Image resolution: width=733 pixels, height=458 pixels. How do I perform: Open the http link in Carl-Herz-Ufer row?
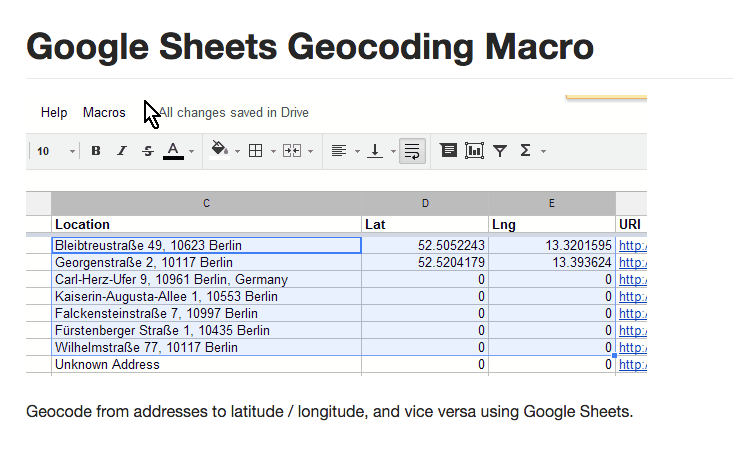[632, 279]
